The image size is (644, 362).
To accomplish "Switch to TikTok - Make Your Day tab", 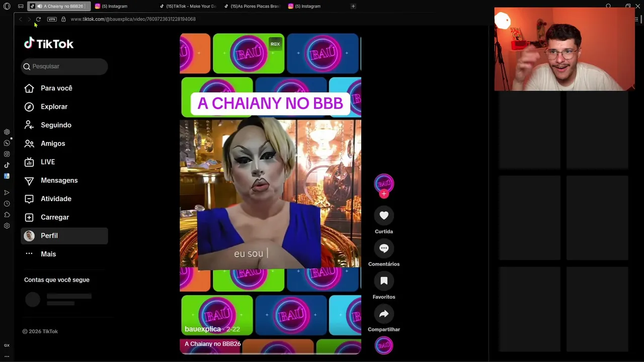I will [x=188, y=6].
